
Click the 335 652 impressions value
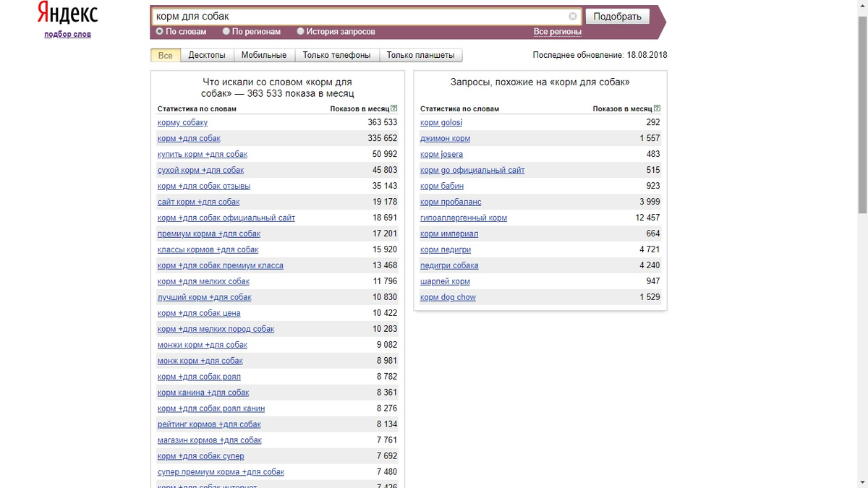383,138
